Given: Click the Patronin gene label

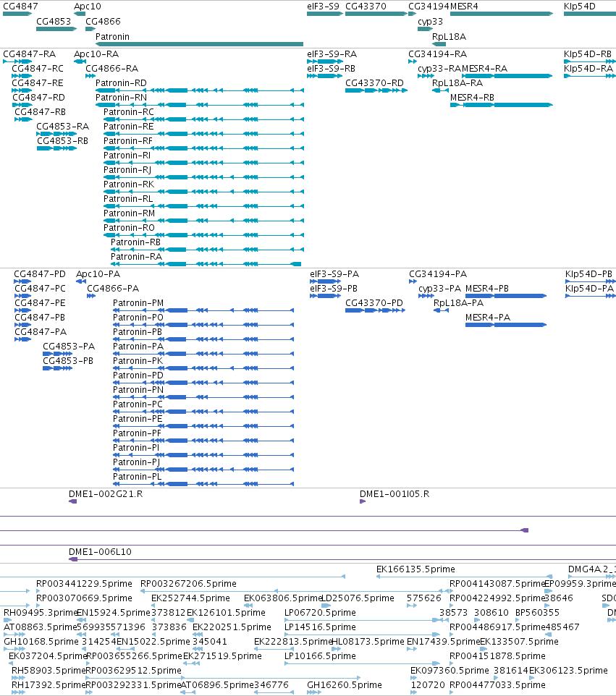Looking at the screenshot, I should [x=112, y=37].
